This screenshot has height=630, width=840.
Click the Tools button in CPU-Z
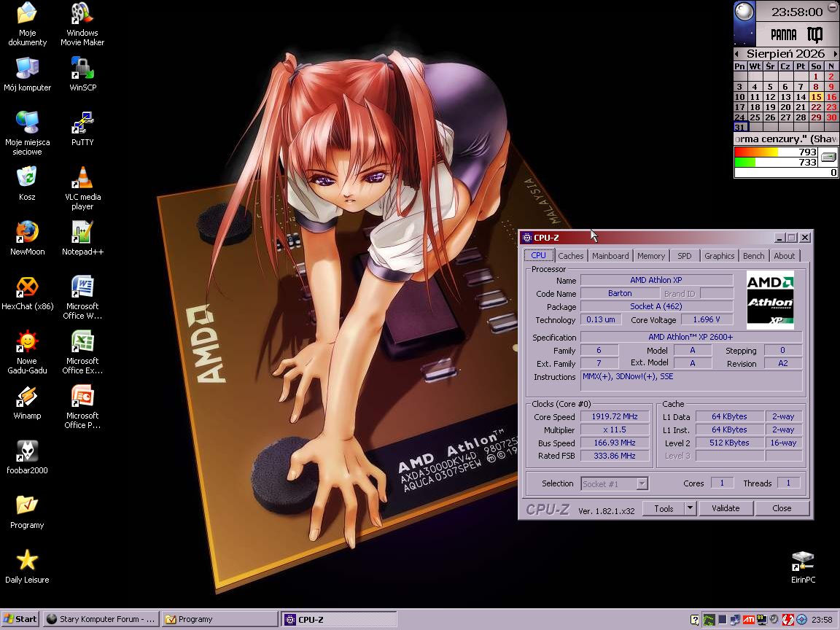coord(664,508)
